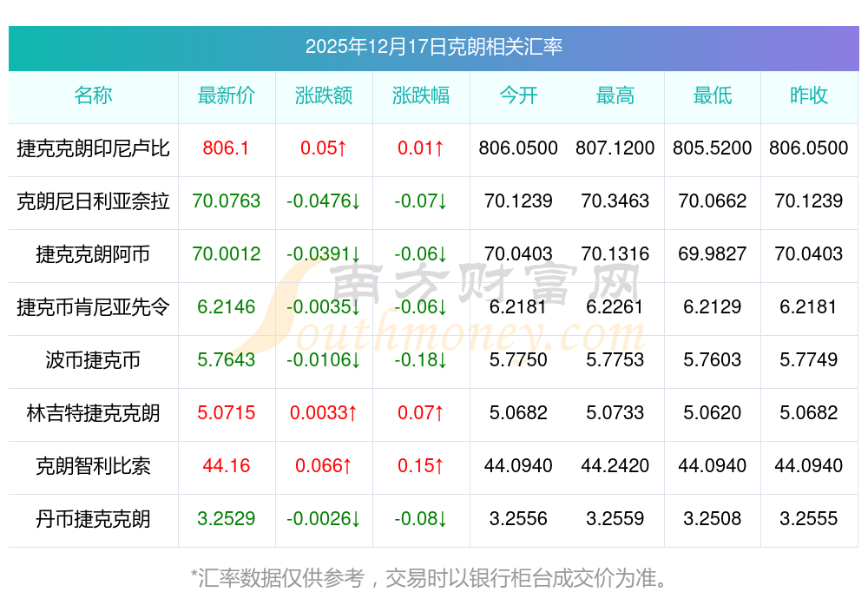Viewport: 868px width, 605px height.
Task: Click the change value -0.0391↓
Action: [x=324, y=254]
